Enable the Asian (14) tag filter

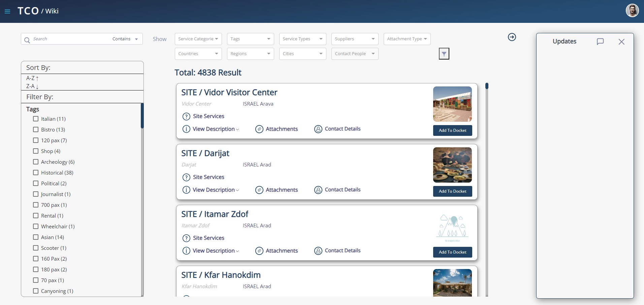coord(36,237)
